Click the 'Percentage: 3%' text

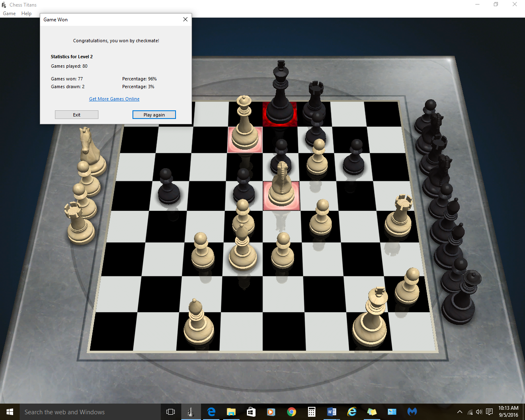(x=138, y=87)
